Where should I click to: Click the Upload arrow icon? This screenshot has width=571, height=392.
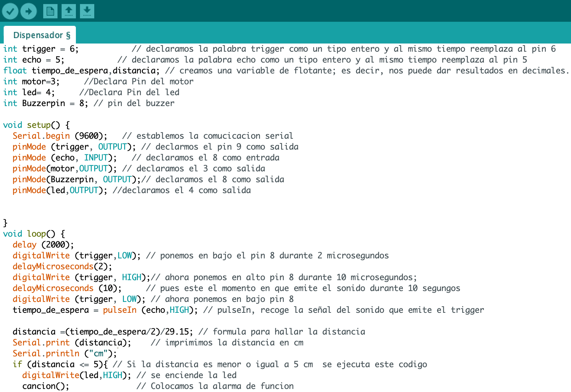[x=29, y=11]
